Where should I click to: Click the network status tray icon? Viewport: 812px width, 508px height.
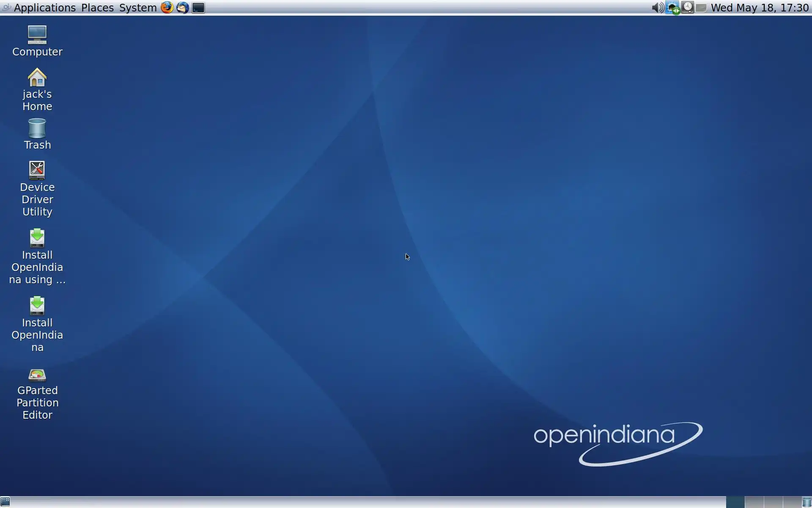(673, 8)
